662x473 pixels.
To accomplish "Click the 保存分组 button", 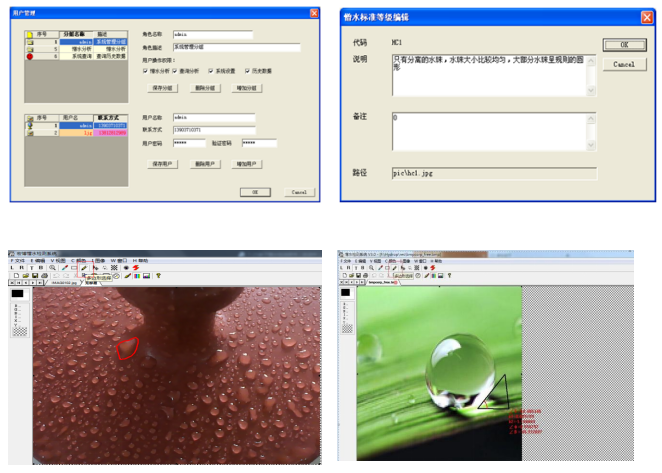I will coord(164,88).
